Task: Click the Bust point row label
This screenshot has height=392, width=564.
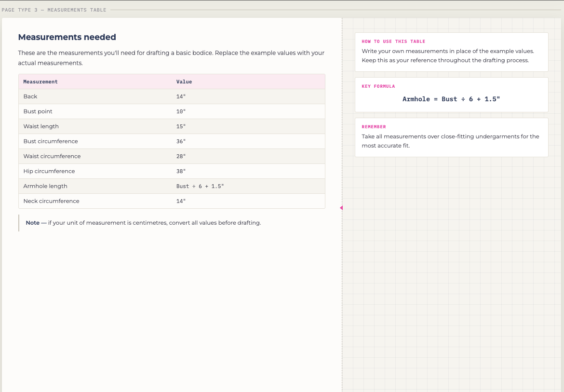Action: (x=38, y=111)
